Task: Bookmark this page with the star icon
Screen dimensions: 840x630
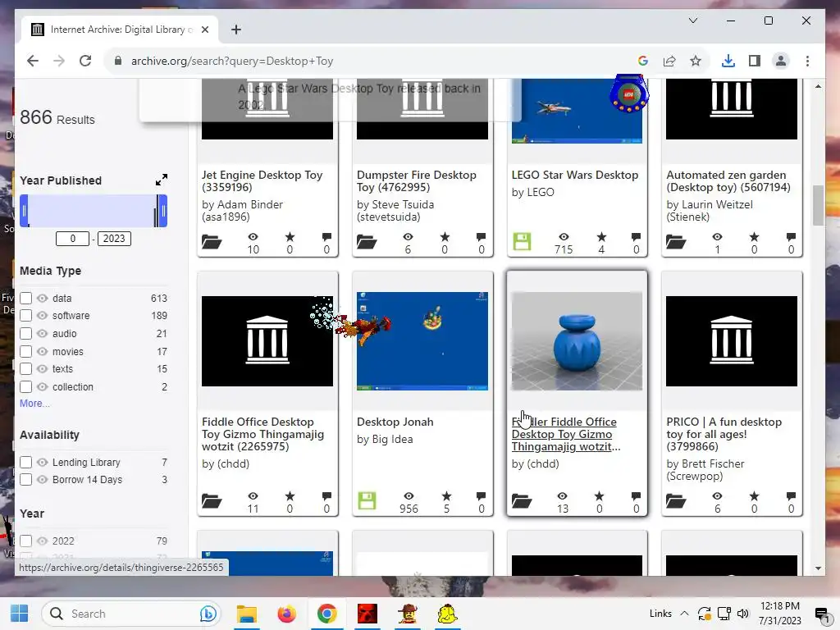Action: coord(696,61)
